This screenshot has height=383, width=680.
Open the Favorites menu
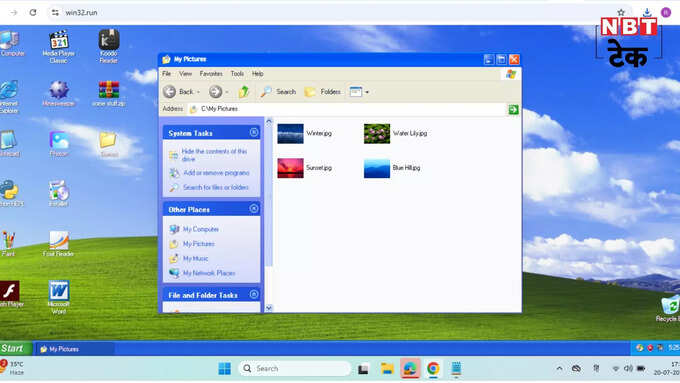click(211, 74)
